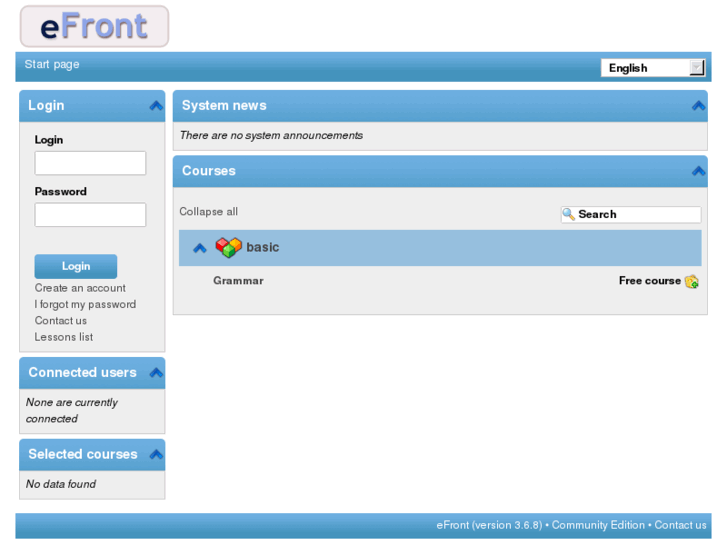Click the Courses panel title

[209, 171]
